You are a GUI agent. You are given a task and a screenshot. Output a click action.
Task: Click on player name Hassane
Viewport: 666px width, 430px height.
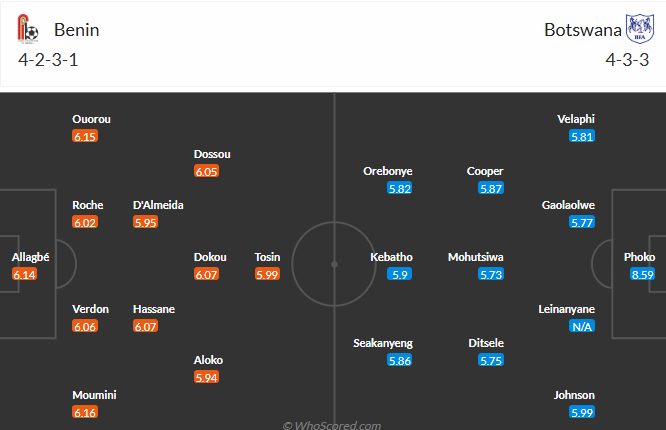(x=154, y=309)
